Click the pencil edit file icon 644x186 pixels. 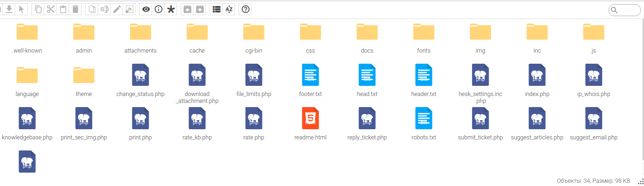117,9
